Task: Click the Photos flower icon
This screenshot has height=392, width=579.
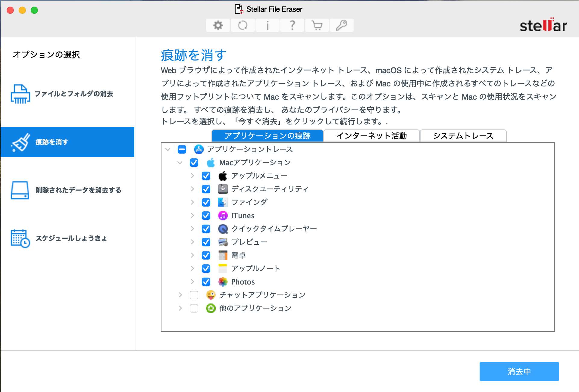Action: [223, 282]
